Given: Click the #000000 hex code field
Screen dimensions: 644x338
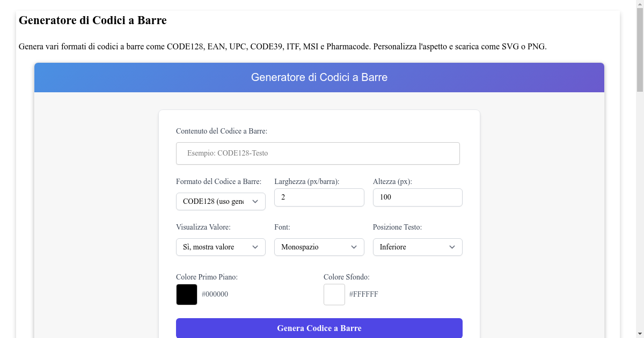Looking at the screenshot, I should pyautogui.click(x=215, y=294).
